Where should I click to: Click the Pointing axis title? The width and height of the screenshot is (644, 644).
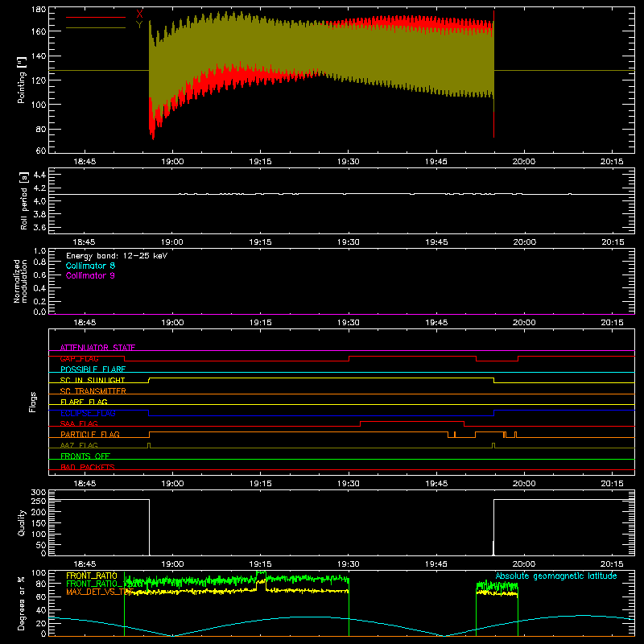pyautogui.click(x=22, y=80)
